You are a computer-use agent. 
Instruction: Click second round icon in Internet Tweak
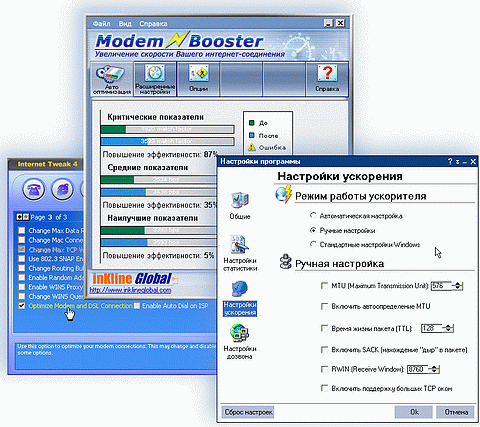(x=62, y=189)
